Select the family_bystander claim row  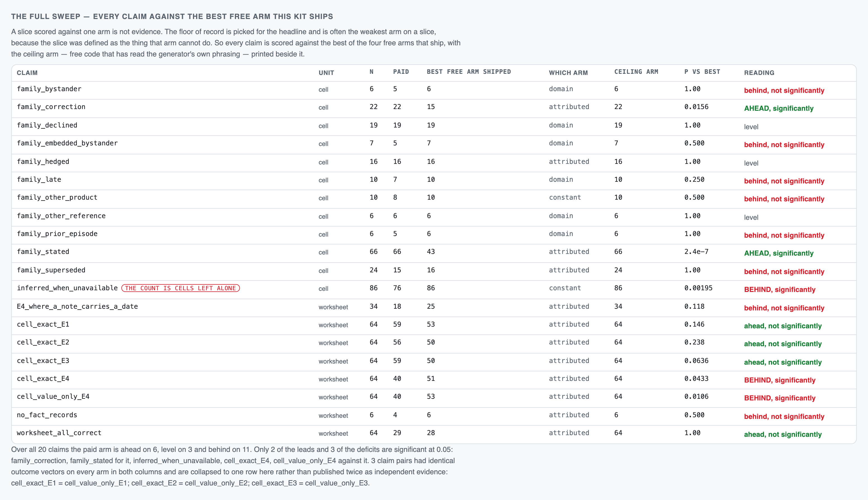[x=434, y=90]
